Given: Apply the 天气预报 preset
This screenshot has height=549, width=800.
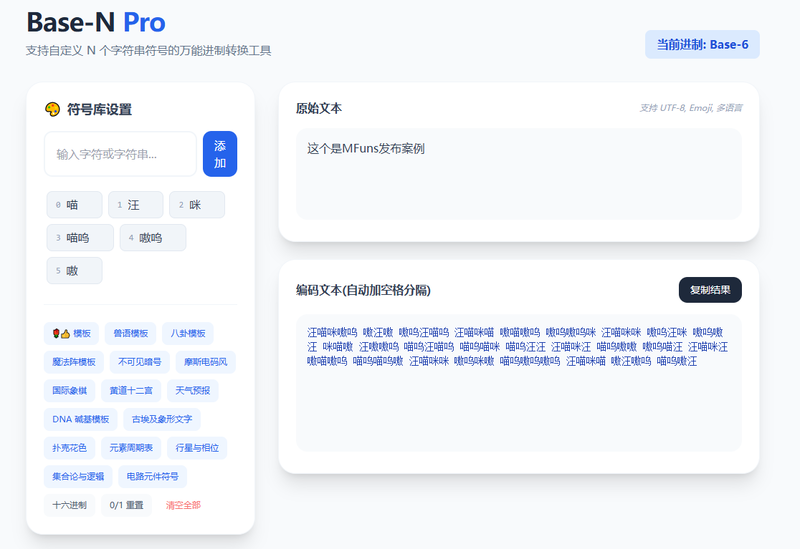Looking at the screenshot, I should coord(193,391).
